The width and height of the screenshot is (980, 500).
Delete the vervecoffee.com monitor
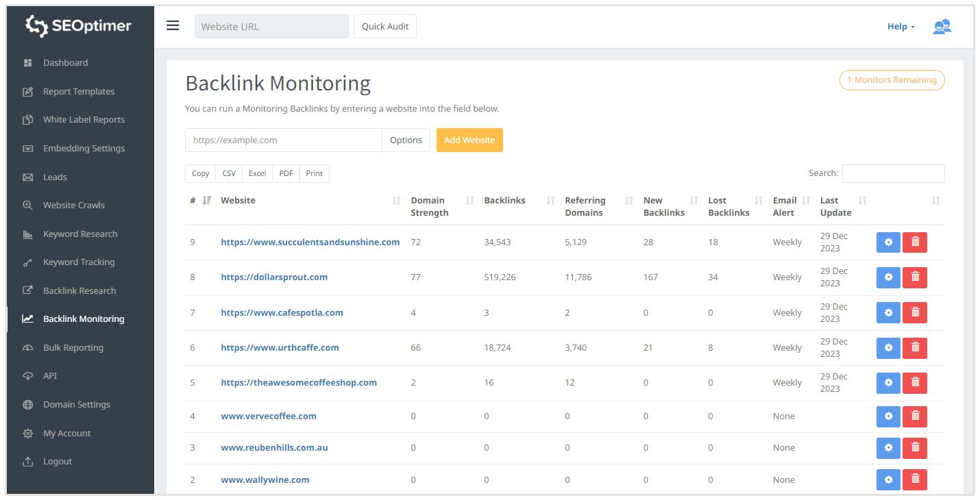point(915,416)
